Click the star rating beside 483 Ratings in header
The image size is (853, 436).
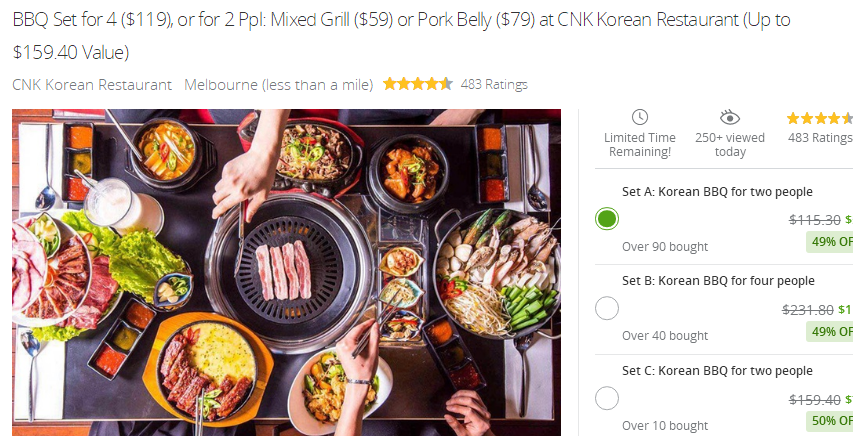pos(418,84)
